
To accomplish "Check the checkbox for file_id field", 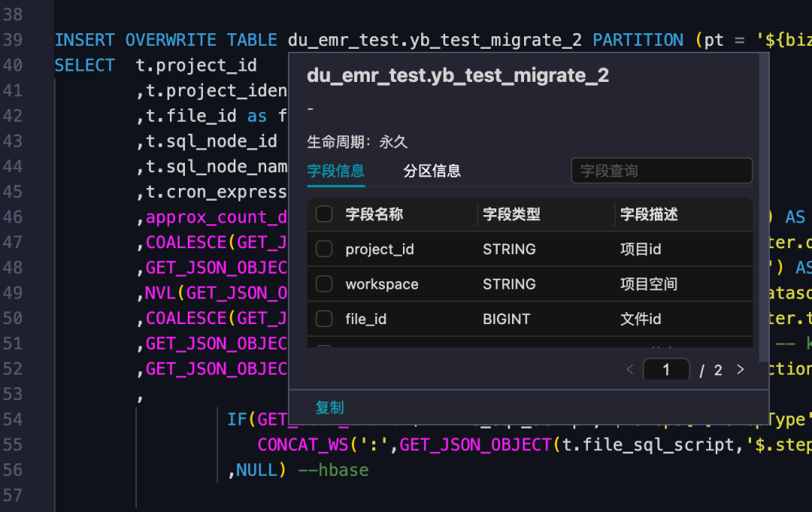I will [x=324, y=319].
